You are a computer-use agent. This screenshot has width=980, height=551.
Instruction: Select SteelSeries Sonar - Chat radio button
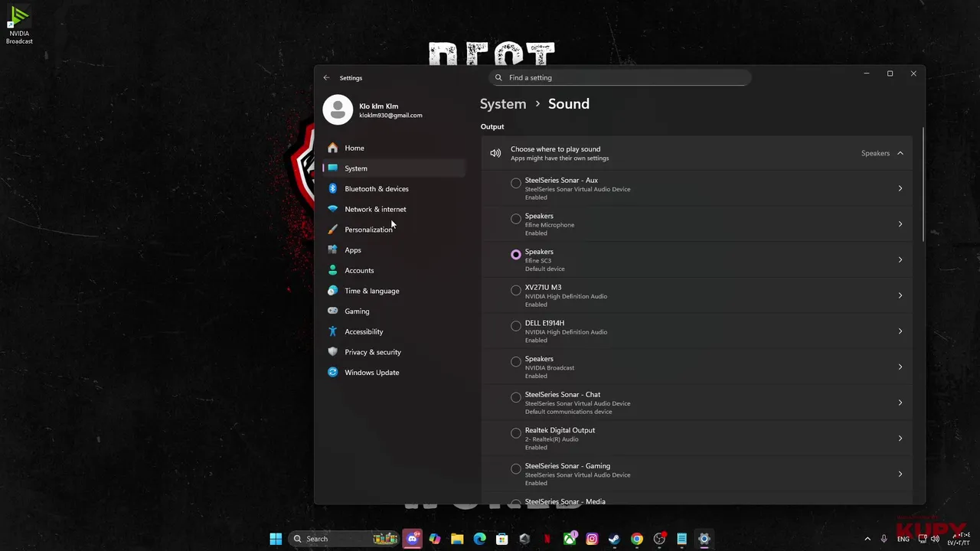click(x=516, y=397)
